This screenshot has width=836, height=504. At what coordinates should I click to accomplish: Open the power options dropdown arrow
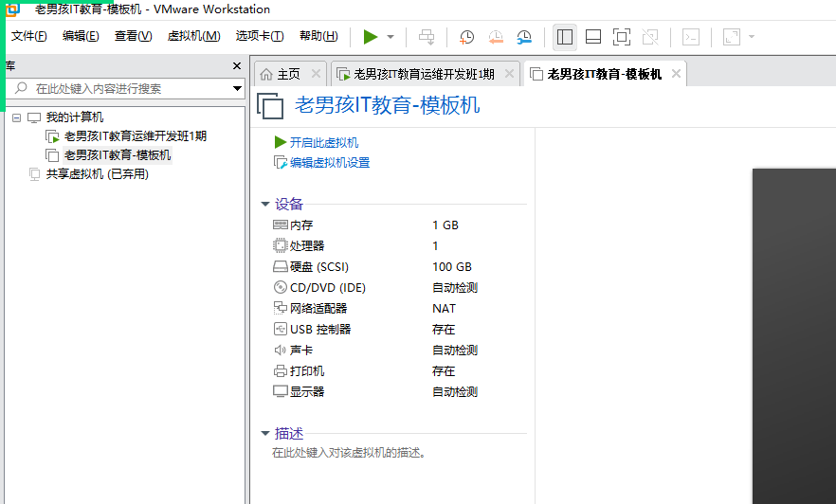tap(391, 37)
